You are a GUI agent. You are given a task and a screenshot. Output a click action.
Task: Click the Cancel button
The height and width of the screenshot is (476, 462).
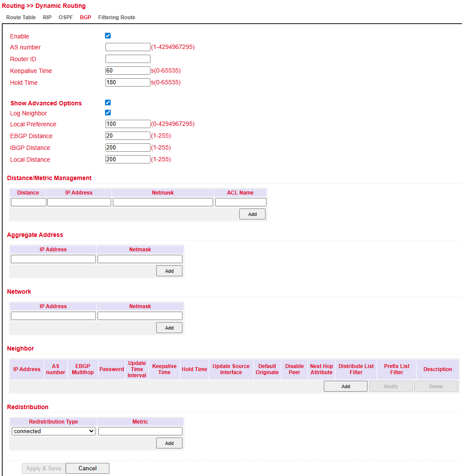click(87, 468)
